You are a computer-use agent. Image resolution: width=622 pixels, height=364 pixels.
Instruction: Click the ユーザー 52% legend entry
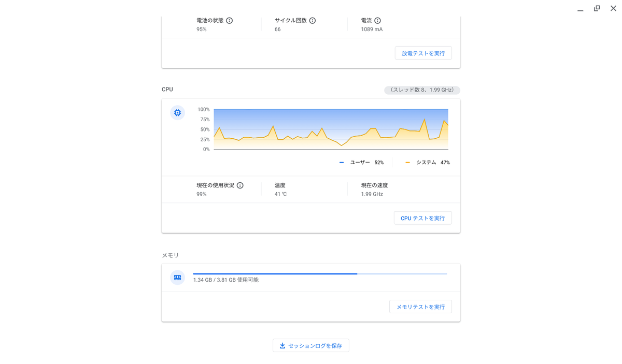[361, 163]
